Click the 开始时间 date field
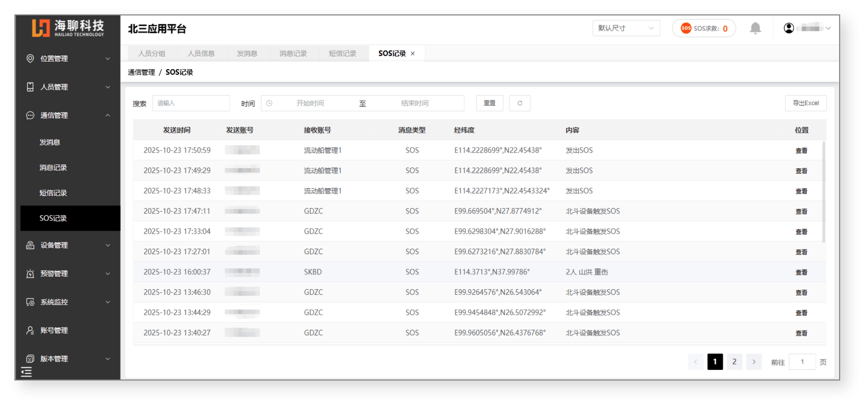Viewport: 868px width, 408px height. pos(310,103)
